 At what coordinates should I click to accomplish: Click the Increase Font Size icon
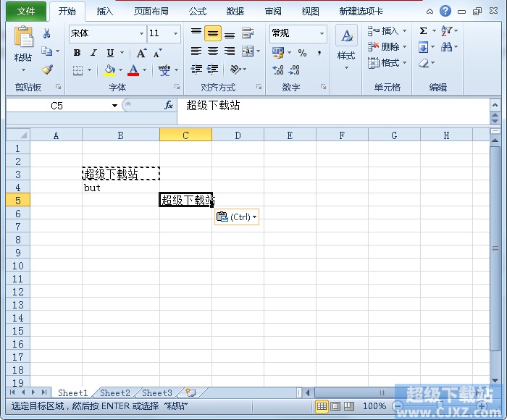pyautogui.click(x=141, y=53)
